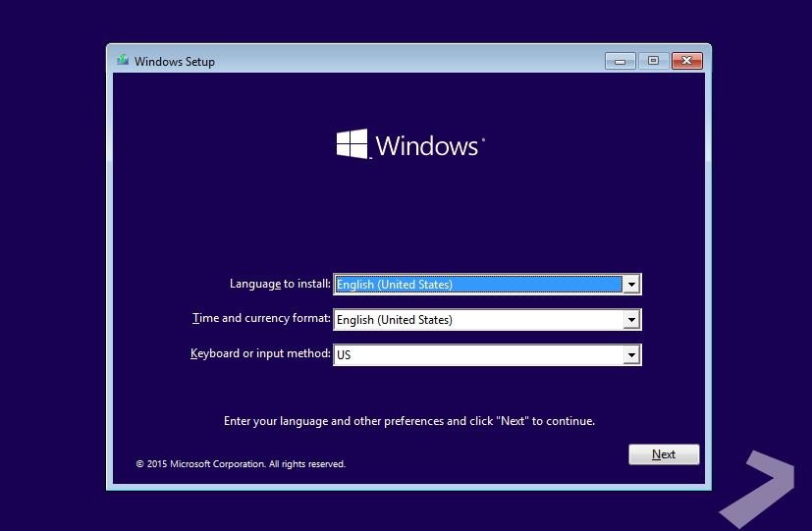Click the "Windows" wordmark text
Image resolution: width=812 pixels, height=531 pixels.
(x=427, y=146)
